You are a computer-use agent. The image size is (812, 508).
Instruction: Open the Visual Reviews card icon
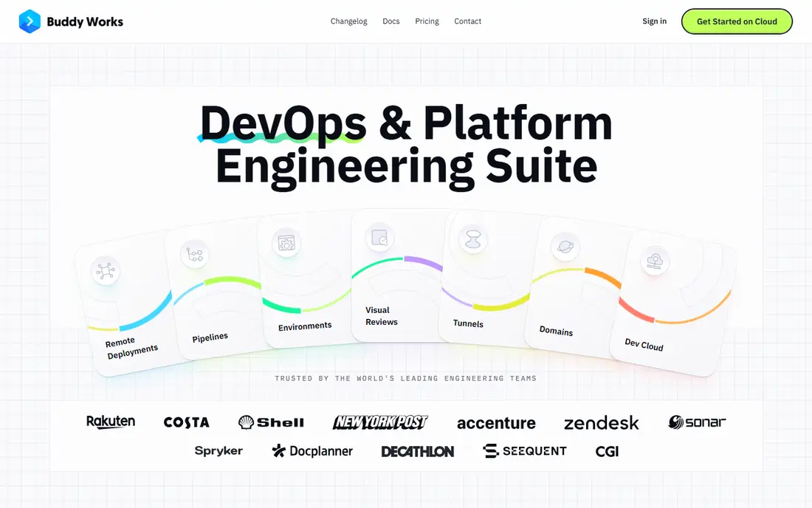point(379,238)
